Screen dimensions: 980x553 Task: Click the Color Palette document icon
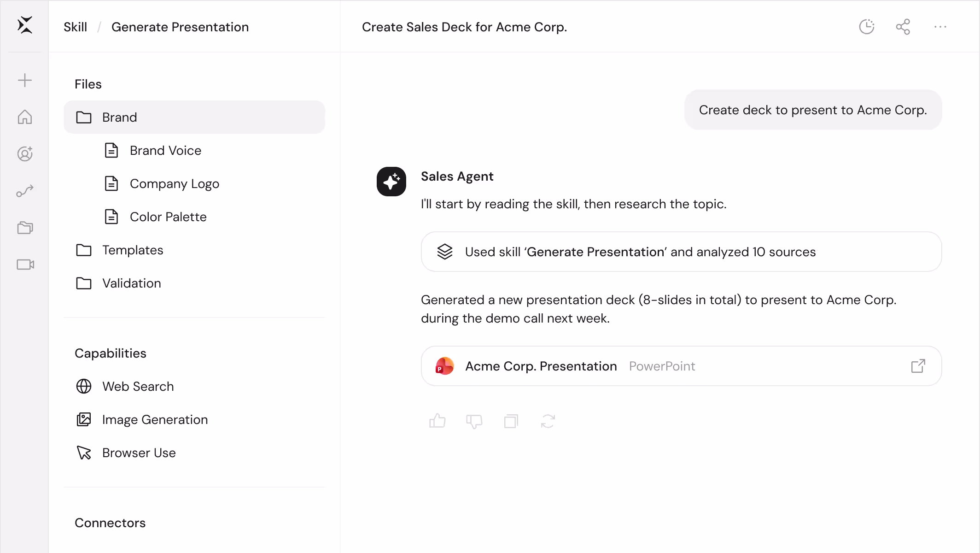tap(111, 217)
